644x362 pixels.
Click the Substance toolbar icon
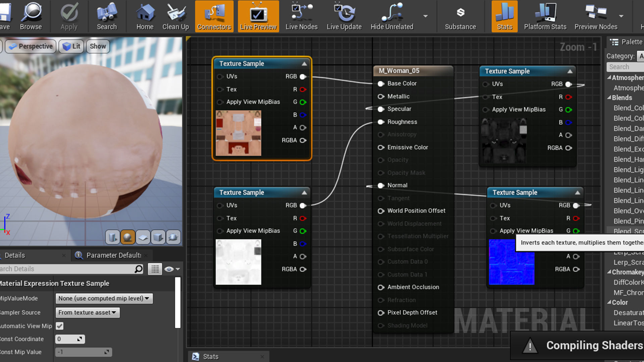(x=460, y=16)
